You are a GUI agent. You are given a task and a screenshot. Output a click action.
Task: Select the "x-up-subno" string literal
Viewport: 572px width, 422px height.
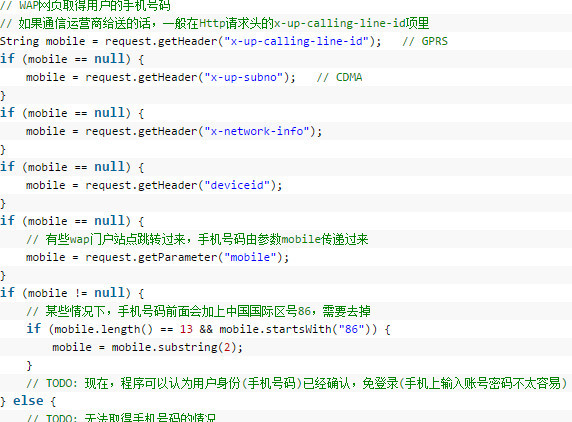pyautogui.click(x=244, y=77)
